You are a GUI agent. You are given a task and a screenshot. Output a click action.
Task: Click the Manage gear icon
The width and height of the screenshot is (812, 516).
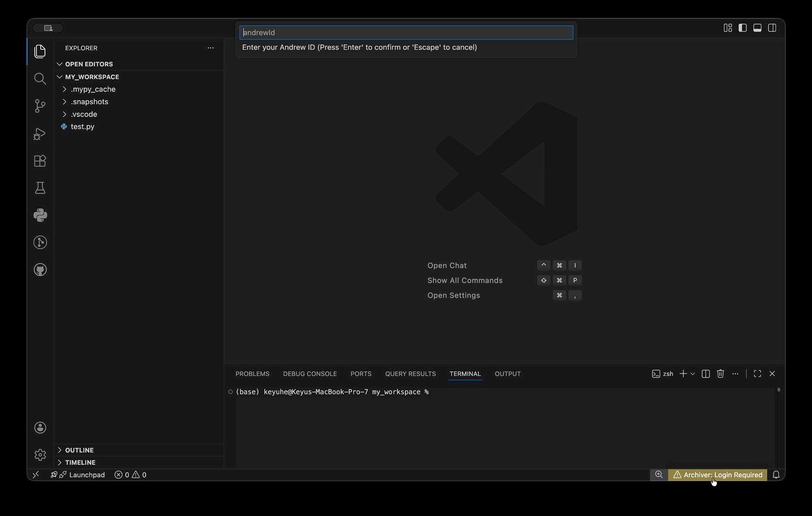[x=40, y=455]
